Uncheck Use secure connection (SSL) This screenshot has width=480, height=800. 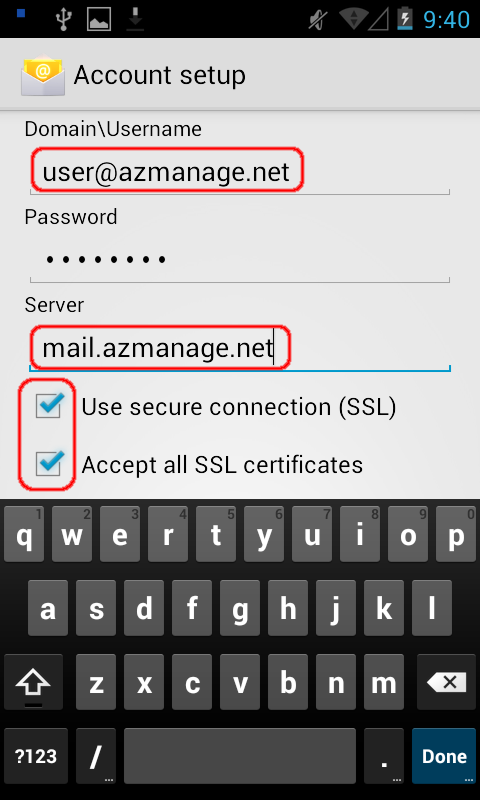pyautogui.click(x=49, y=407)
